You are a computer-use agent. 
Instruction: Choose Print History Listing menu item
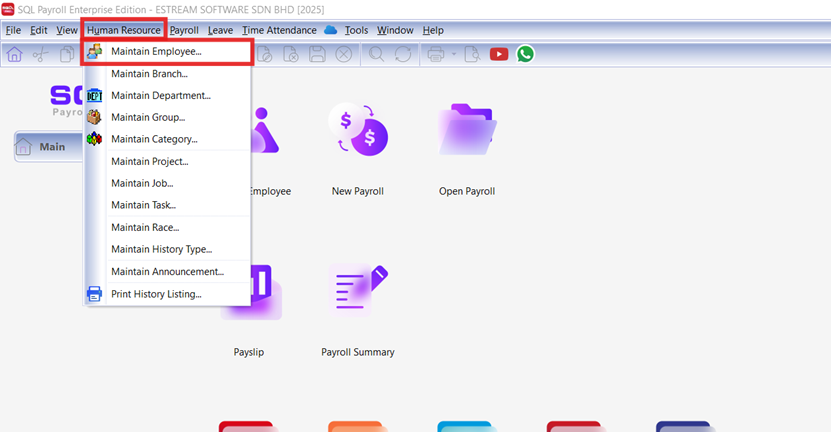[x=155, y=294]
